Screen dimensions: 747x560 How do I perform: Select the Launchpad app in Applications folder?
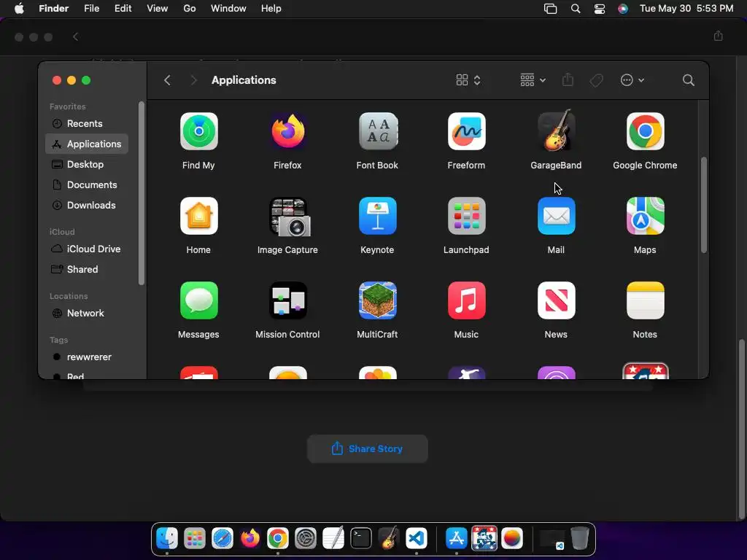466,216
